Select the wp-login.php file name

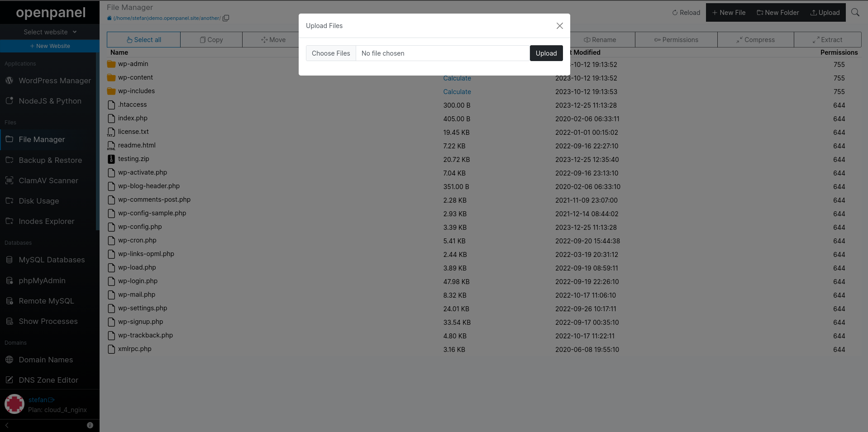click(x=138, y=281)
